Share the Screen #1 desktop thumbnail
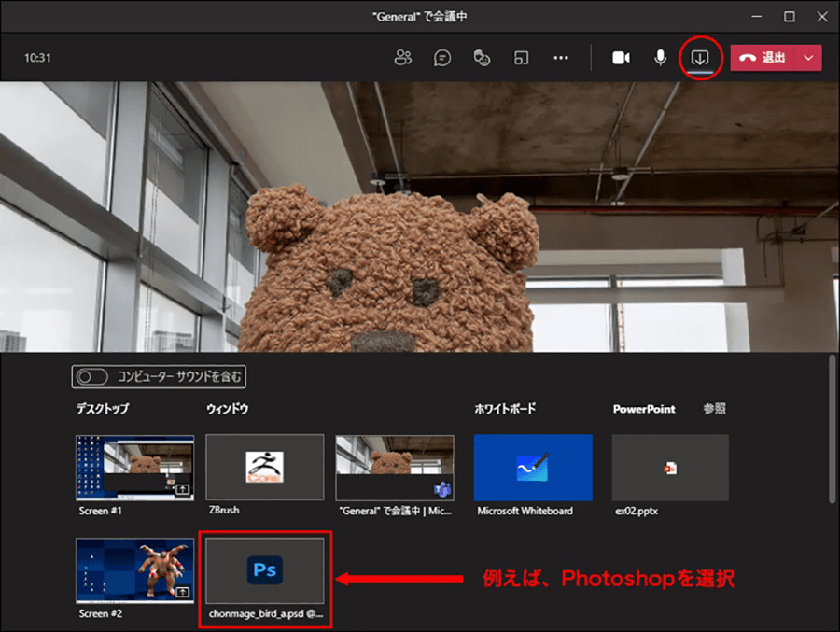840x632 pixels. tap(134, 468)
